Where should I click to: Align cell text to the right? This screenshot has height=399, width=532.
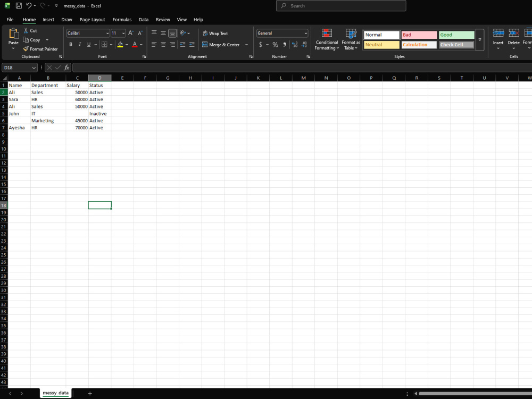point(172,45)
